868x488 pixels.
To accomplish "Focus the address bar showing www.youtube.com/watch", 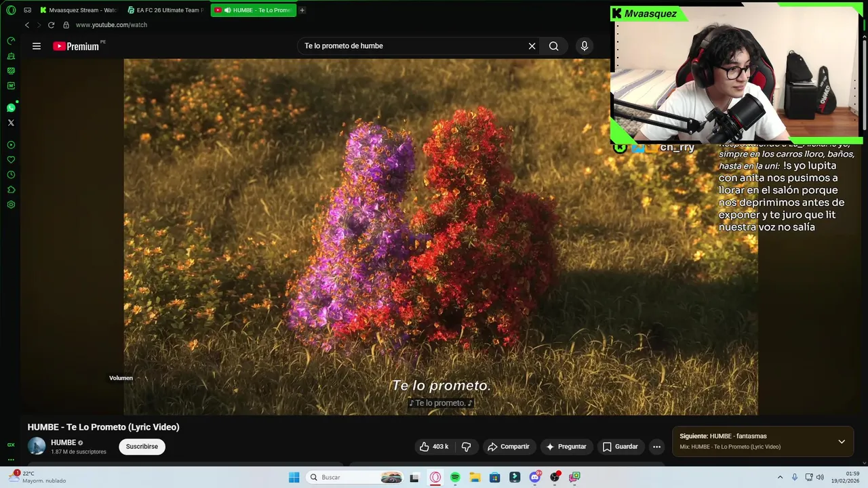I will (111, 25).
